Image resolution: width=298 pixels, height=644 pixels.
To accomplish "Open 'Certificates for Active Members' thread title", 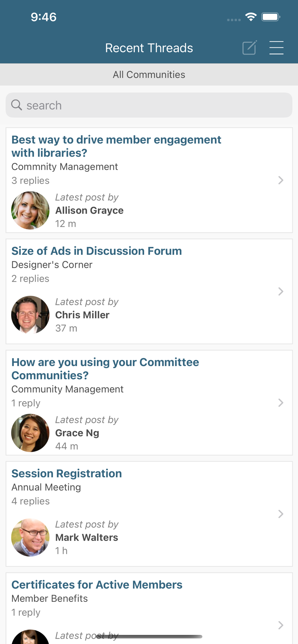I will tap(97, 584).
